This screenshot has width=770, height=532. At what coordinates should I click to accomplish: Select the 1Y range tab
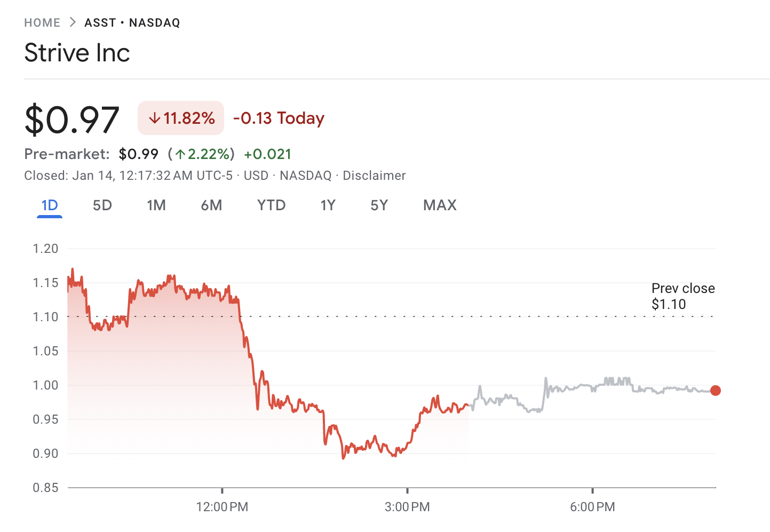click(328, 205)
